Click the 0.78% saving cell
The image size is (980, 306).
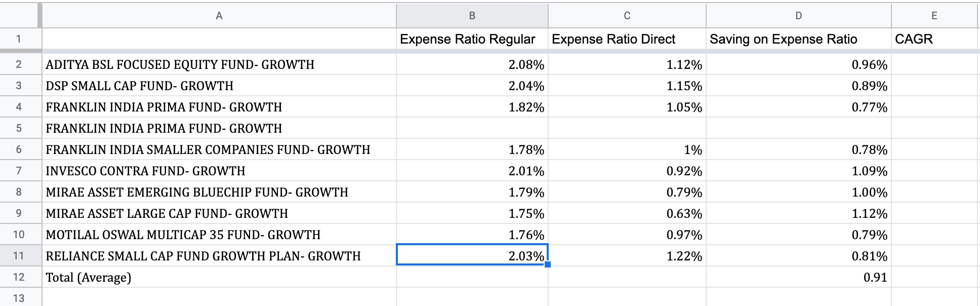(x=798, y=149)
